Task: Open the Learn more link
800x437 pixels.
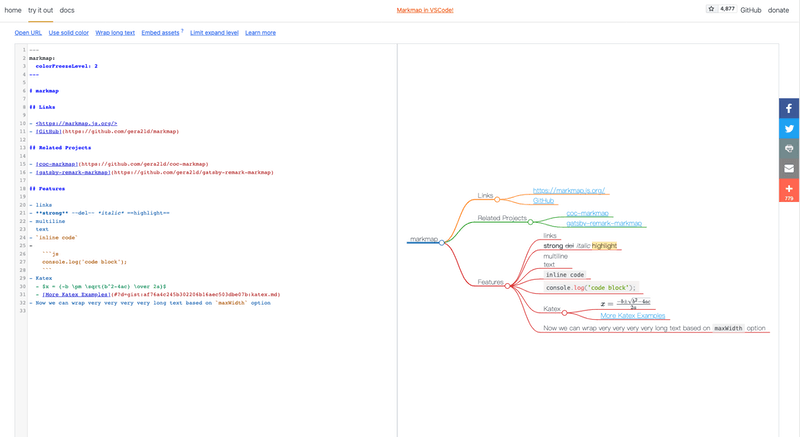Action: [260, 33]
